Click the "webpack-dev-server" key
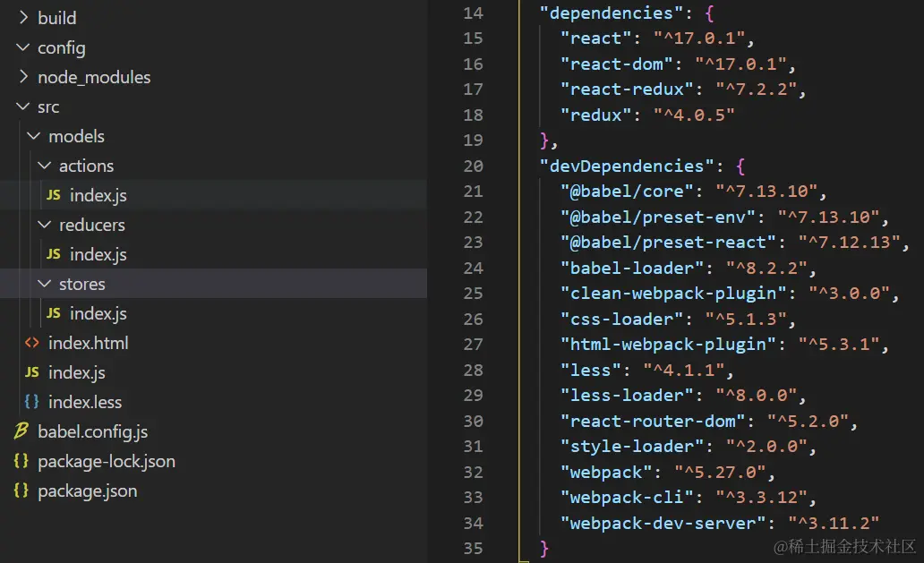Viewport: 924px width, 563px height. click(x=663, y=523)
